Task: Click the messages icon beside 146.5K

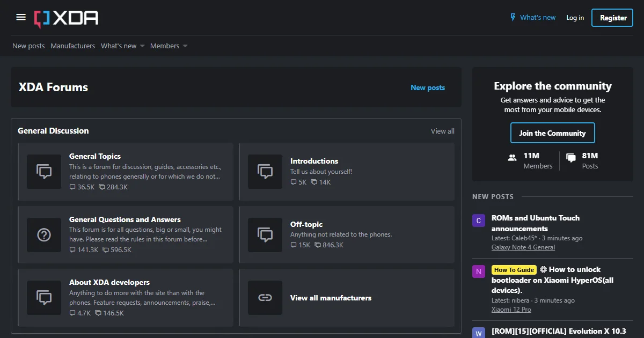Action: [x=98, y=313]
